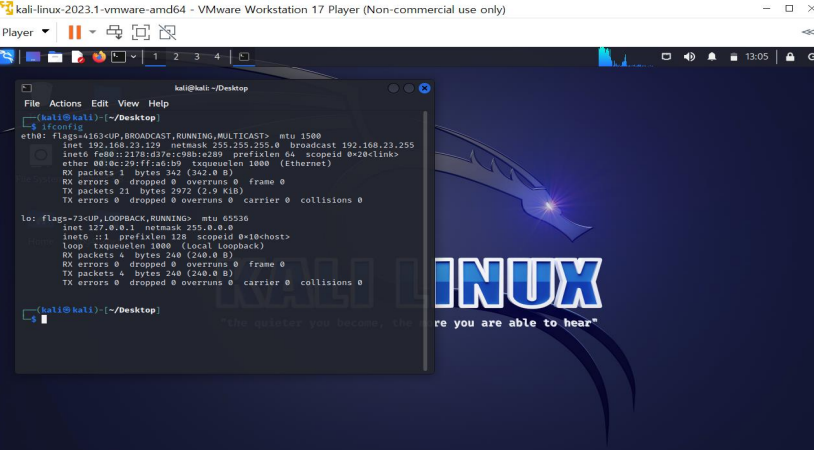Switch to workspace 3
Screen dimensions: 814x450
pos(197,57)
